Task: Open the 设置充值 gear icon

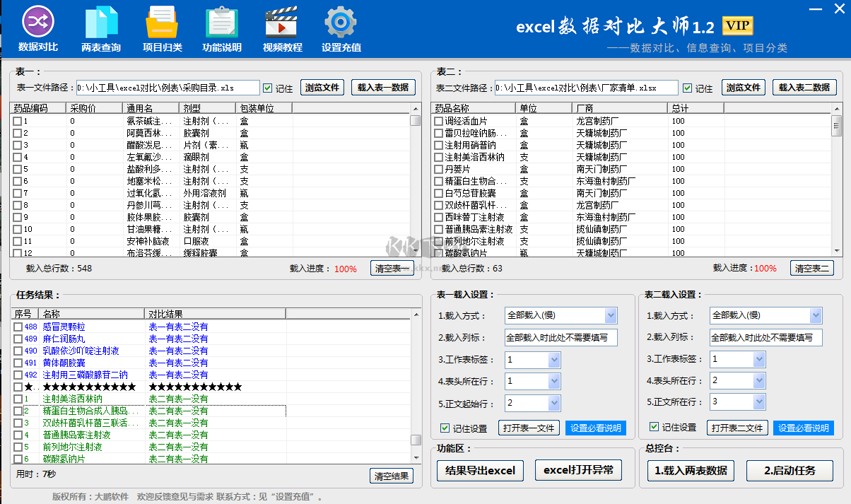Action: click(341, 21)
